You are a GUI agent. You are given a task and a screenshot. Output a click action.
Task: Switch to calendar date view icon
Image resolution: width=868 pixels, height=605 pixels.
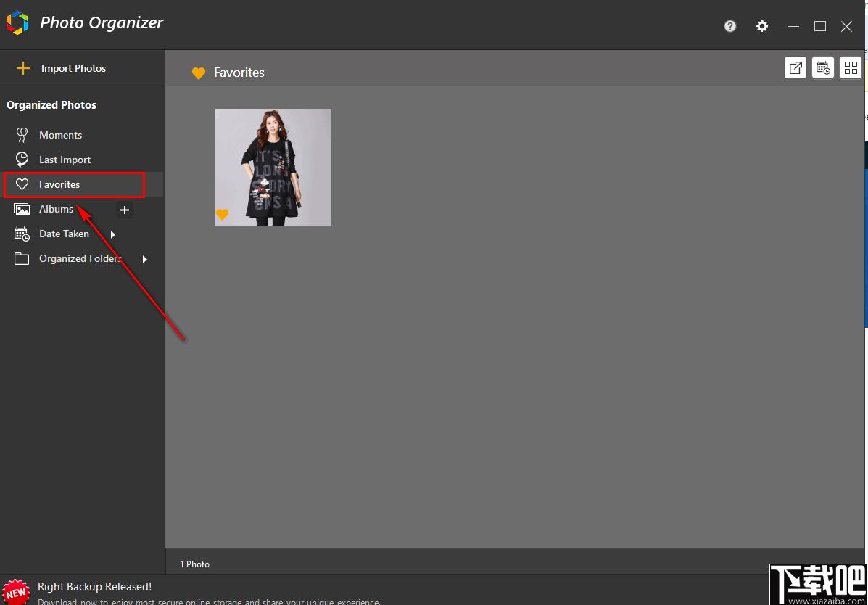(x=823, y=68)
